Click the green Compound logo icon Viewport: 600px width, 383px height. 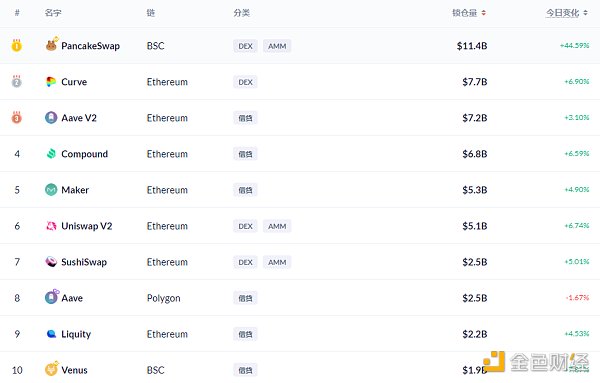(51, 153)
